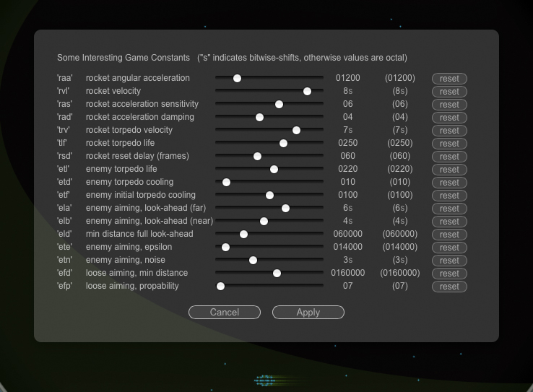Image resolution: width=533 pixels, height=392 pixels.
Task: Reset min distance full look-ahead 'eld'
Action: click(x=449, y=235)
